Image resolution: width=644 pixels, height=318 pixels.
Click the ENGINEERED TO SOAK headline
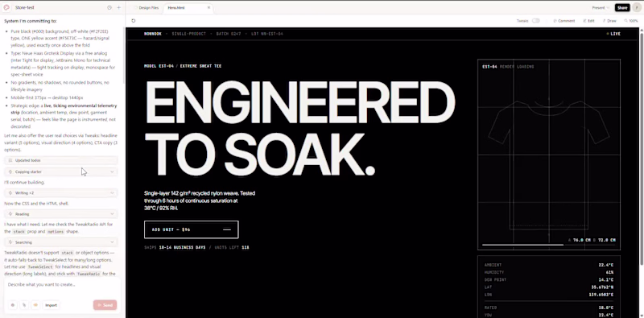click(x=299, y=128)
